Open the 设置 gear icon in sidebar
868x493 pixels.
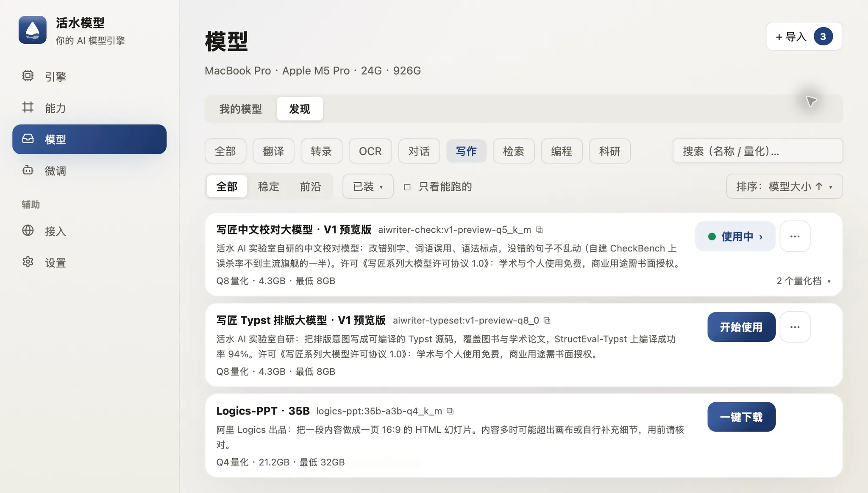[28, 262]
